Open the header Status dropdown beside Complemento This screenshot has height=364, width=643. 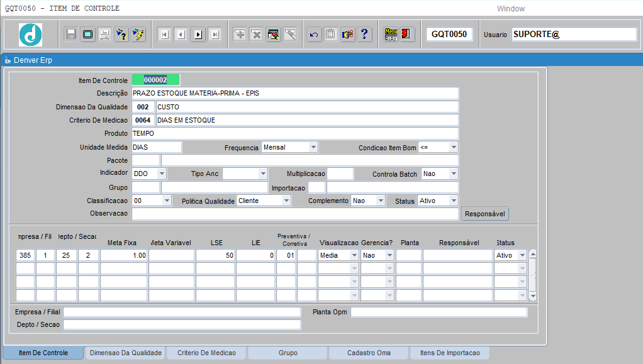[x=453, y=201]
